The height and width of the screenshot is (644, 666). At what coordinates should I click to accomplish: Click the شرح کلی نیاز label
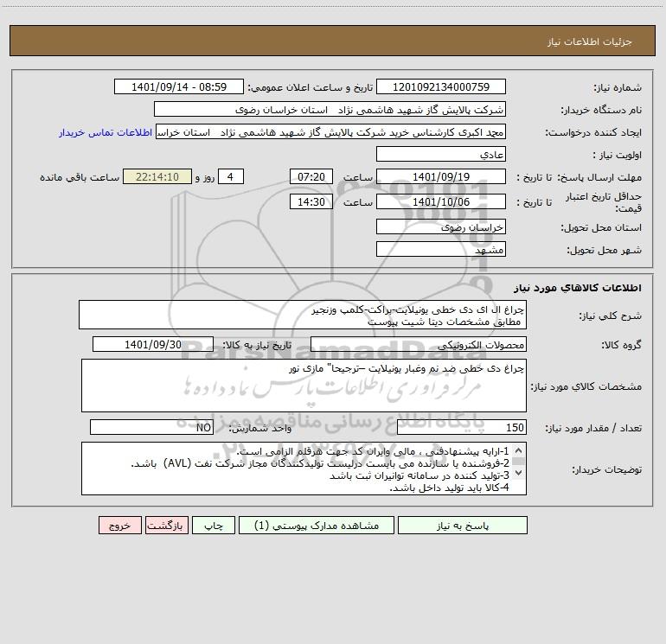[x=611, y=316]
